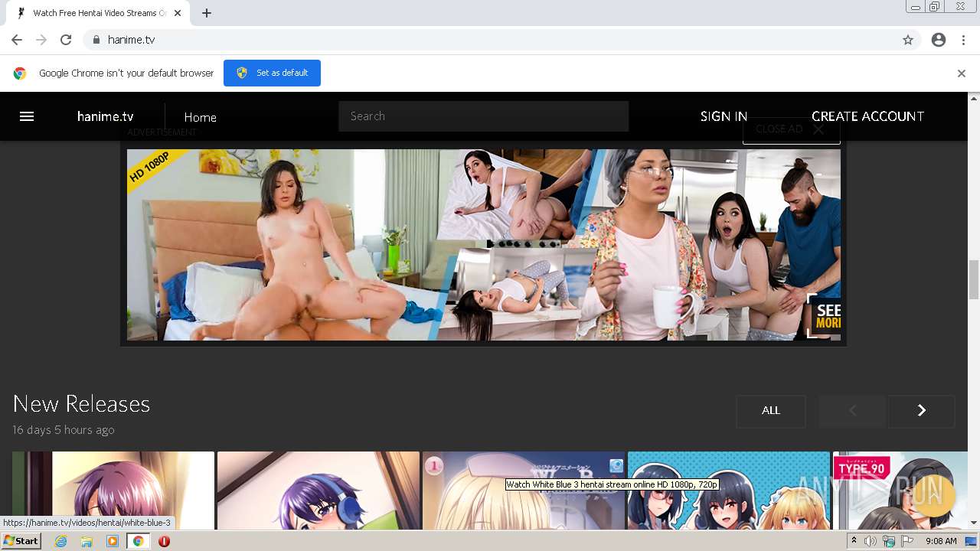The width and height of the screenshot is (980, 551).
Task: Open Chrome's three-dot menu
Action: [x=963, y=40]
